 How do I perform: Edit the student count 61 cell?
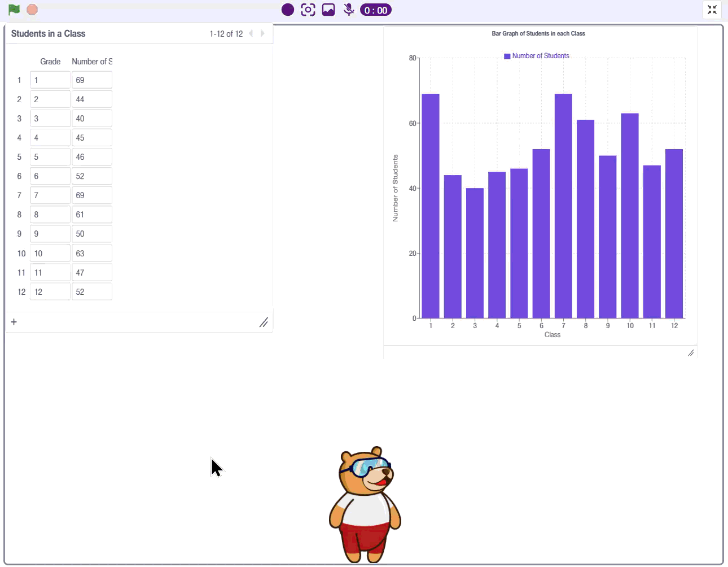(92, 215)
